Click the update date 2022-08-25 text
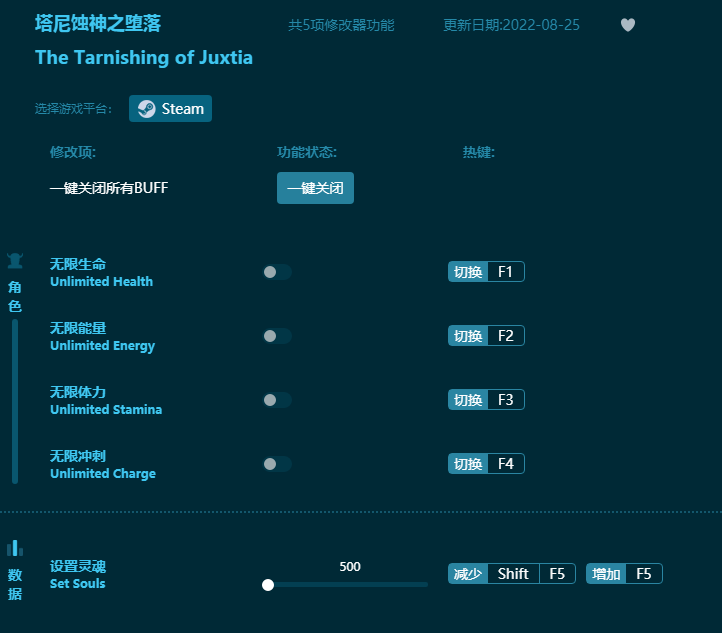The width and height of the screenshot is (722, 633). pos(511,25)
